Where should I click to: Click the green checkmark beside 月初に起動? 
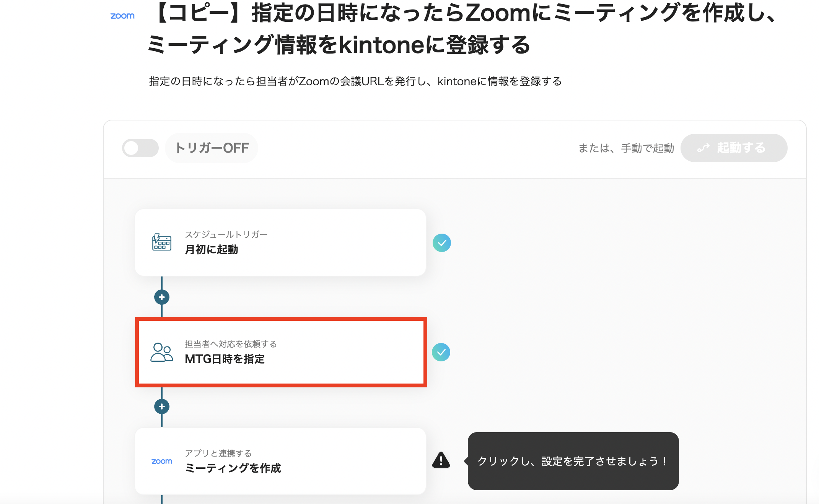[442, 243]
